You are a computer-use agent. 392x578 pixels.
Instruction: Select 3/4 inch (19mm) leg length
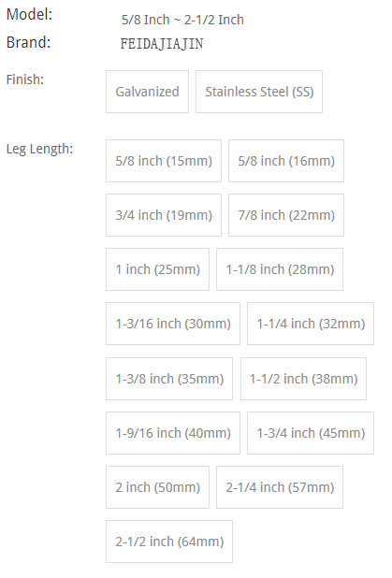[x=164, y=215]
